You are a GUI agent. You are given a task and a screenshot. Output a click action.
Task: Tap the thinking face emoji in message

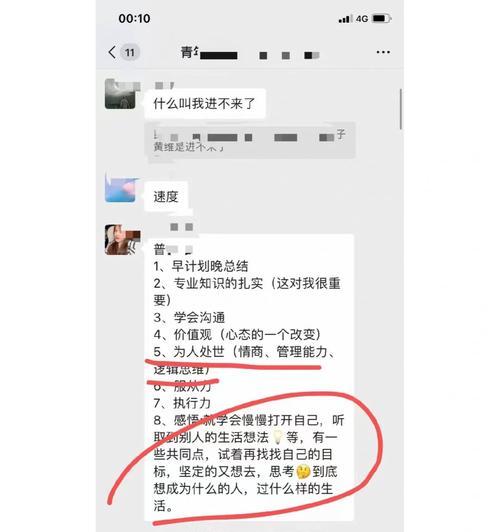click(303, 471)
